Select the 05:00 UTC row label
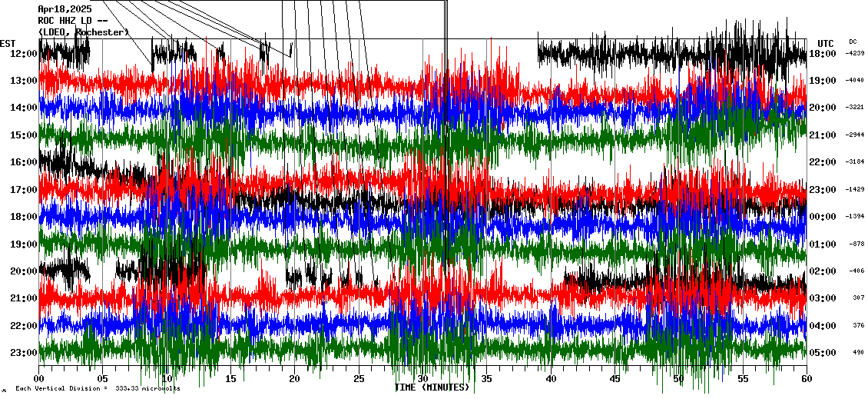Image resolution: width=868 pixels, height=399 pixels. click(823, 353)
